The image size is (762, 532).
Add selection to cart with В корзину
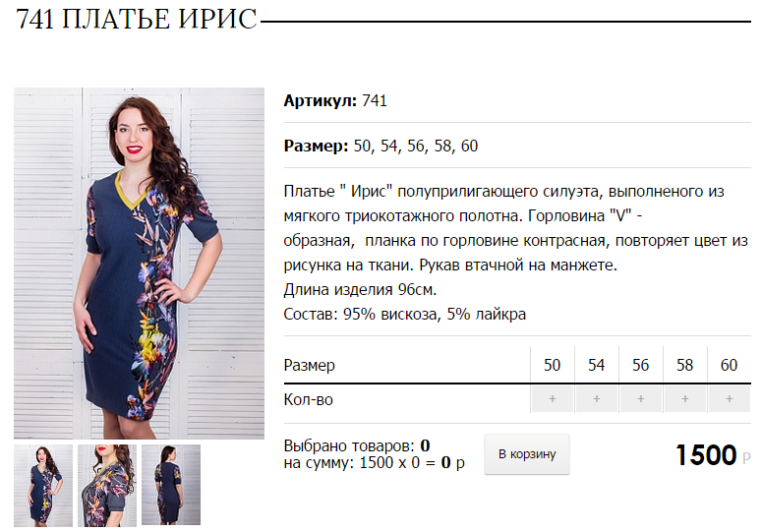[527, 454]
